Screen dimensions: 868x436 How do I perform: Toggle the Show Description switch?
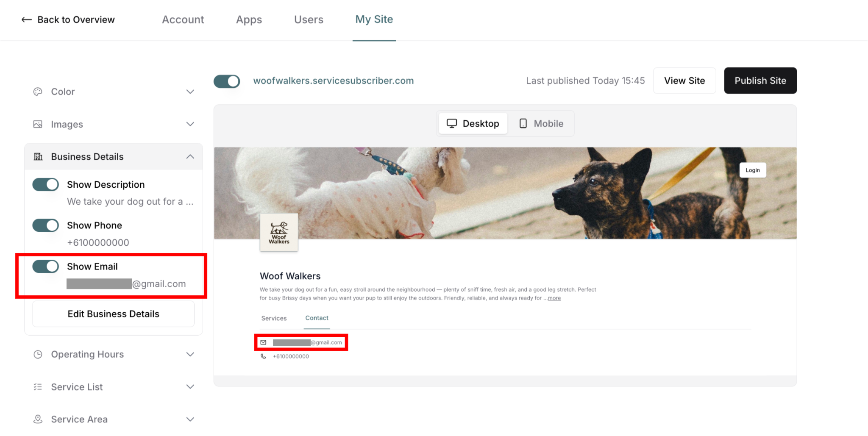46,184
